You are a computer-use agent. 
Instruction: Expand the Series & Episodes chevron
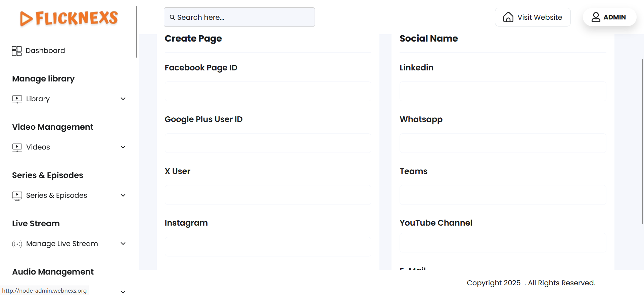pyautogui.click(x=123, y=195)
